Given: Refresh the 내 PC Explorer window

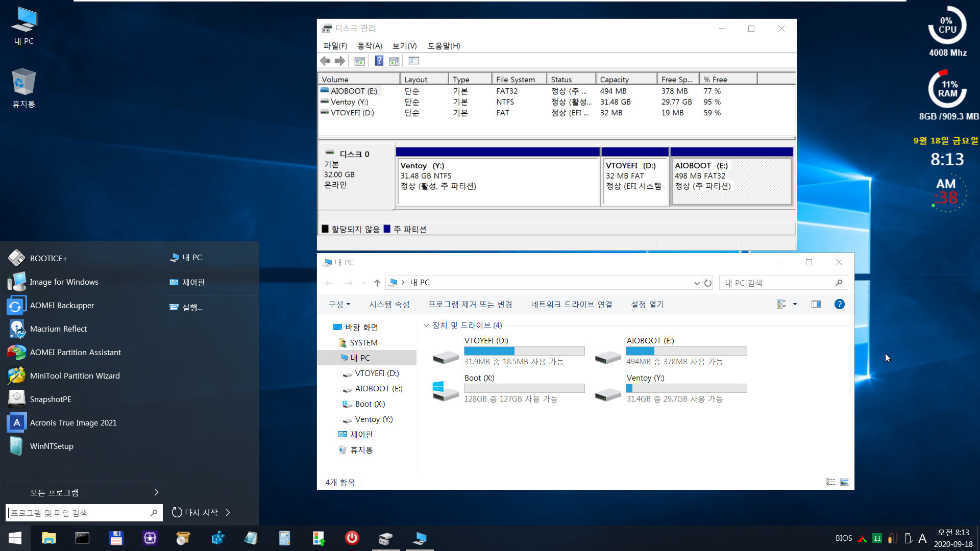Looking at the screenshot, I should click(707, 283).
